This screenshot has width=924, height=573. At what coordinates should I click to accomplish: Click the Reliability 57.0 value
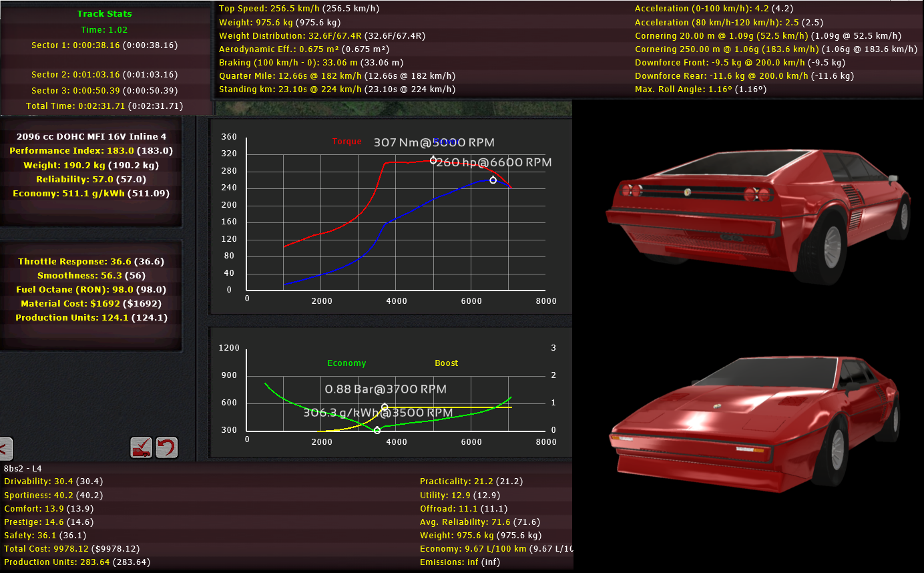pyautogui.click(x=91, y=179)
